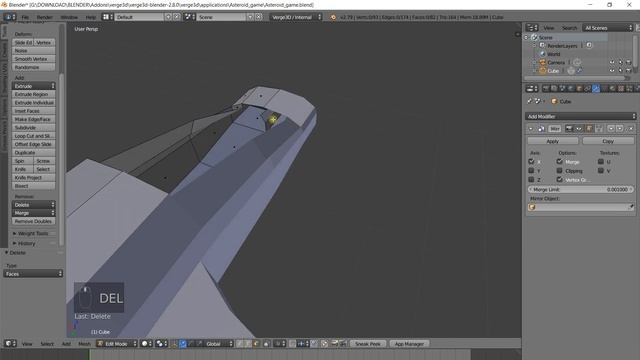Toggle Mirror modifier edit mode display
This screenshot has height=360, width=640.
point(589,129)
